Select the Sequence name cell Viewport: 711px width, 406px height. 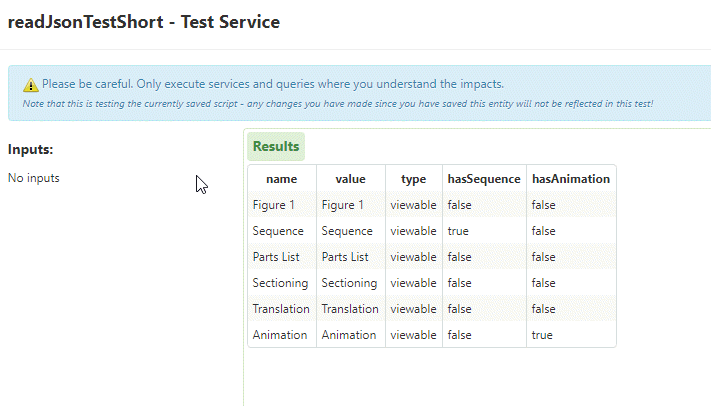click(x=278, y=231)
